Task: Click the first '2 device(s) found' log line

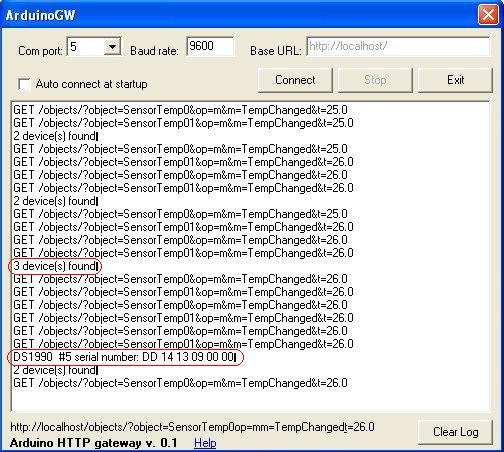Action: point(56,136)
